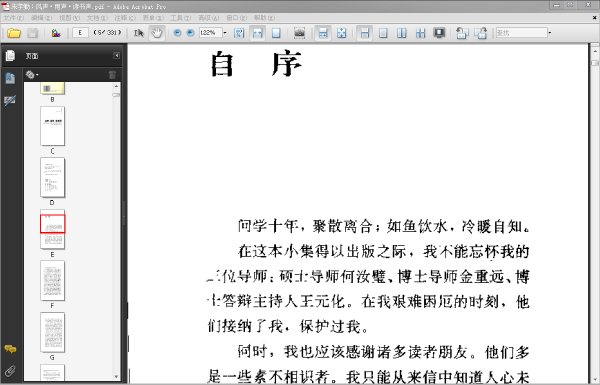Viewport: 600px width, 385px height.
Task: Click the zoom in plus button
Action: pos(191,33)
